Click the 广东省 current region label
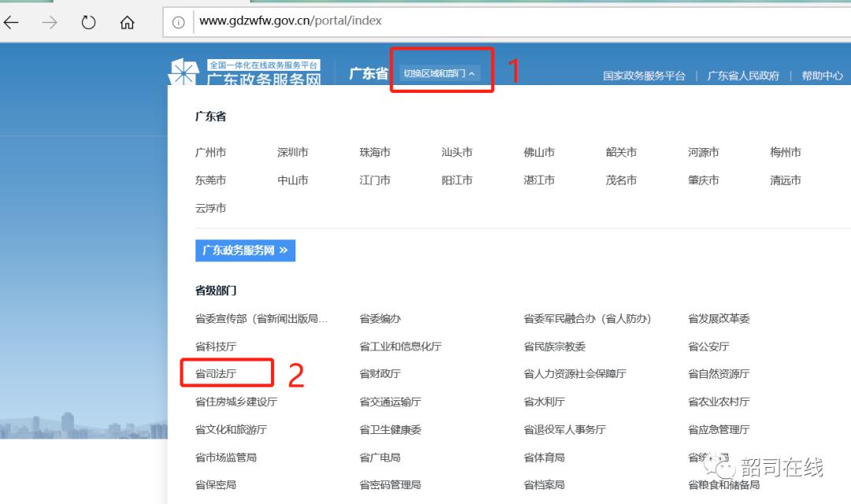851x504 pixels. [369, 73]
